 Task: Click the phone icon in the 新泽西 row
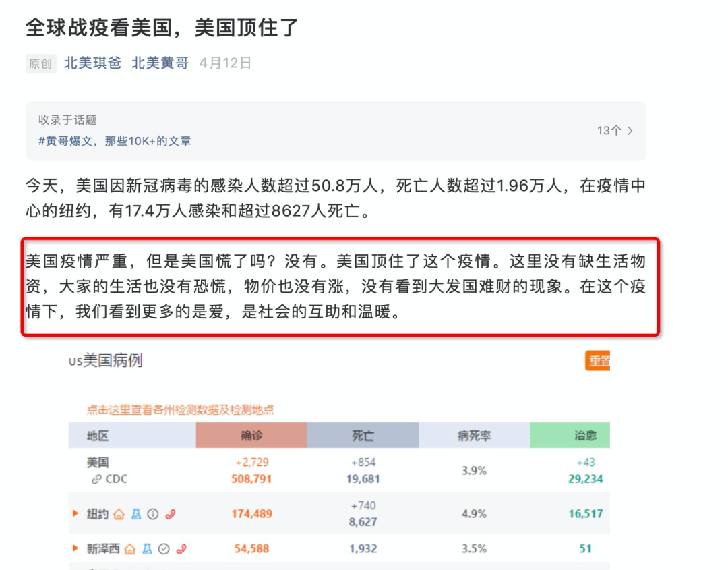pyautogui.click(x=183, y=548)
